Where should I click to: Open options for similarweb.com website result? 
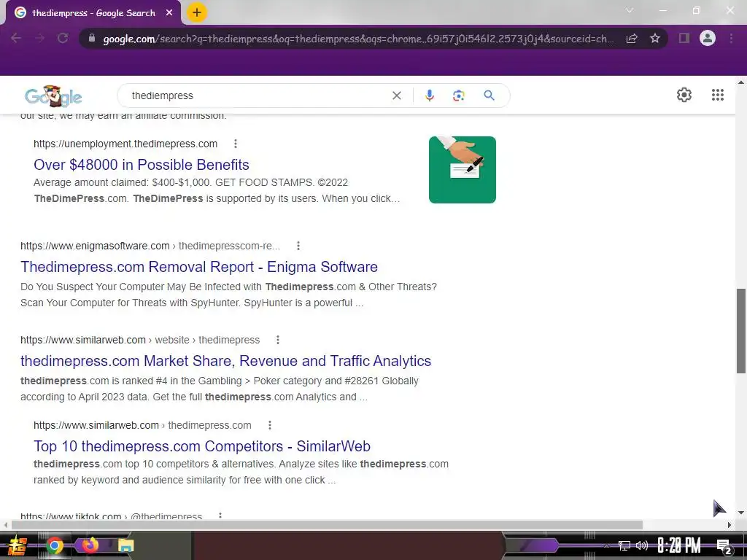278,340
